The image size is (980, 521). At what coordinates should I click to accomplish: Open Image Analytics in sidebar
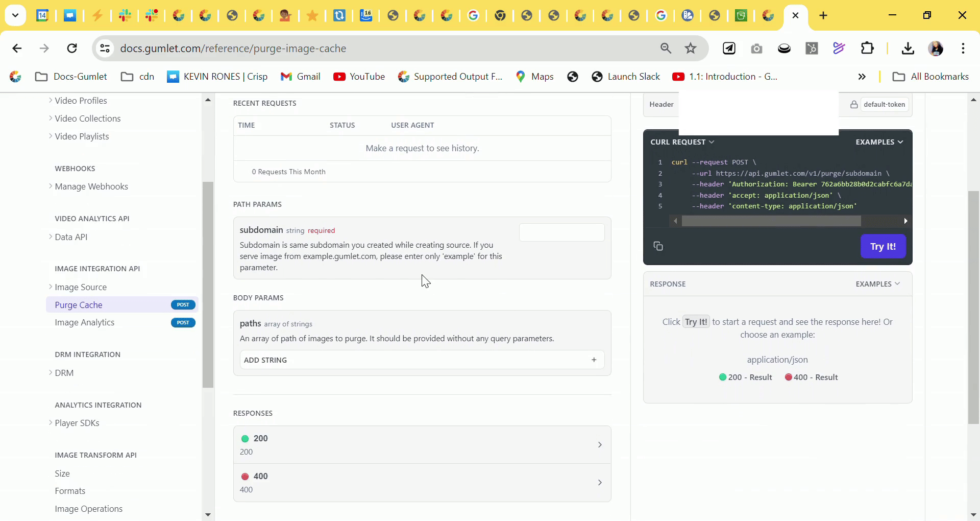(85, 322)
